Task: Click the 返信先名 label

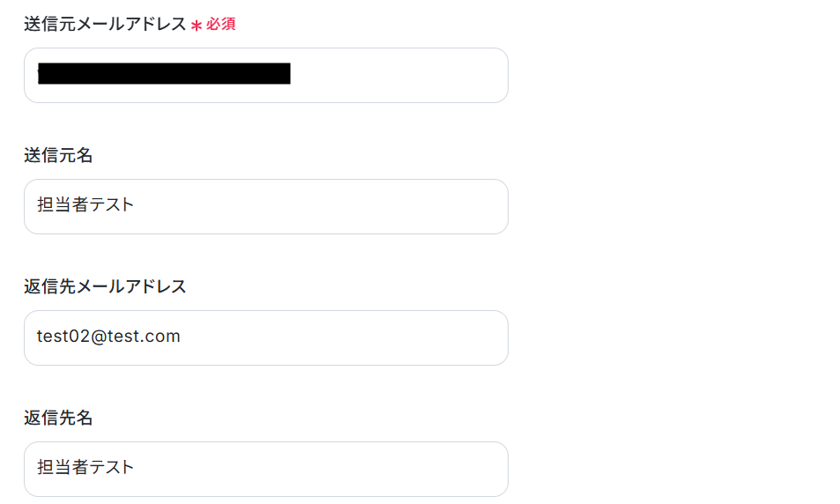Action: coord(58,418)
